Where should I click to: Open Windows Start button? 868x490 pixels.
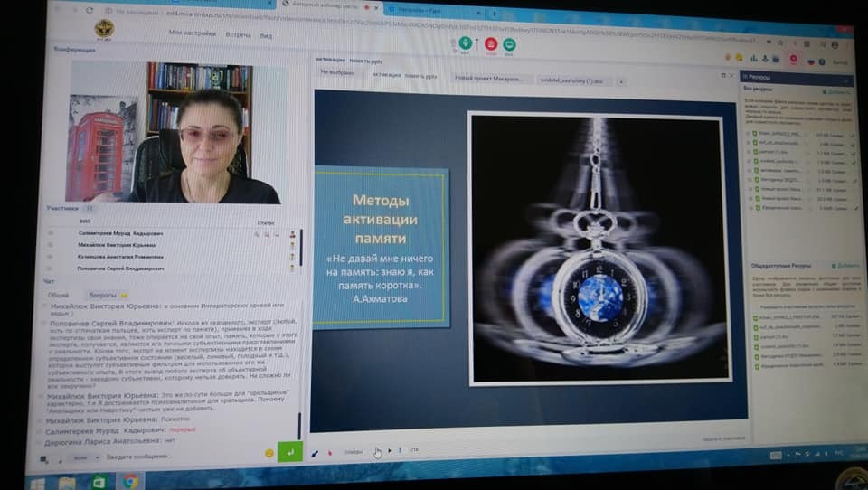[x=38, y=483]
